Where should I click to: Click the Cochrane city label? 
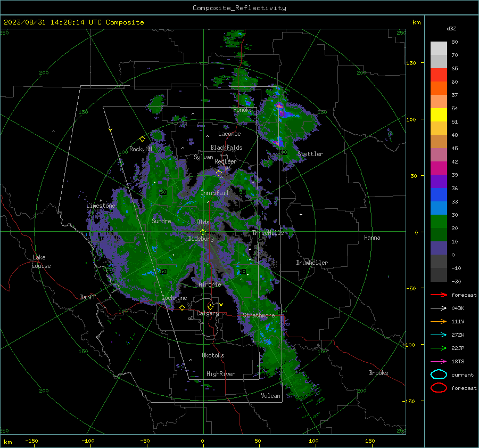[x=174, y=298]
